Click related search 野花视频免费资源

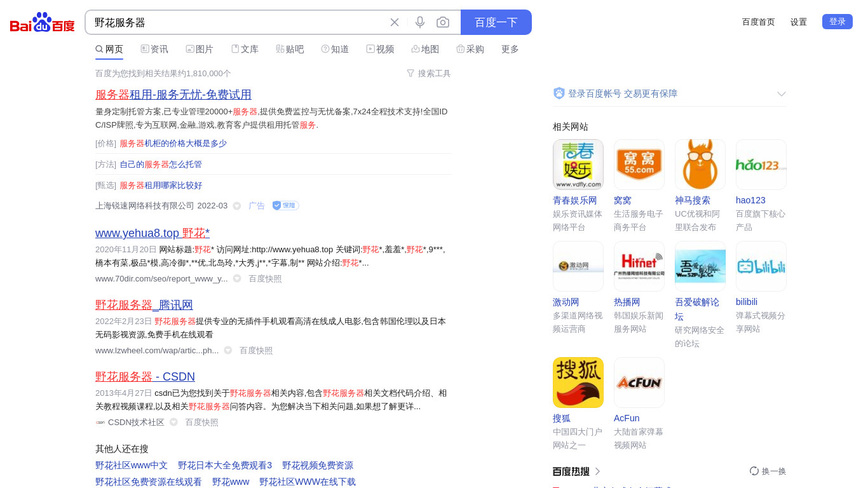point(318,466)
